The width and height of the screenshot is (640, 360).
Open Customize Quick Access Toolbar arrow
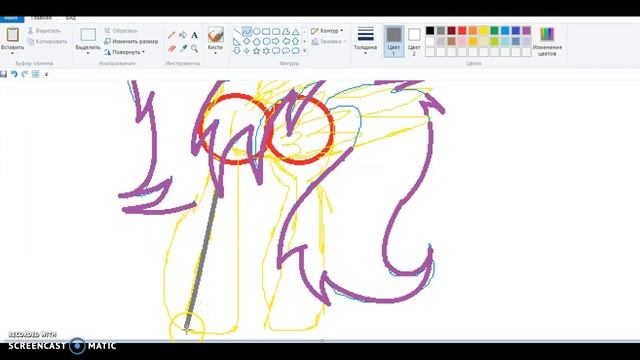point(46,74)
